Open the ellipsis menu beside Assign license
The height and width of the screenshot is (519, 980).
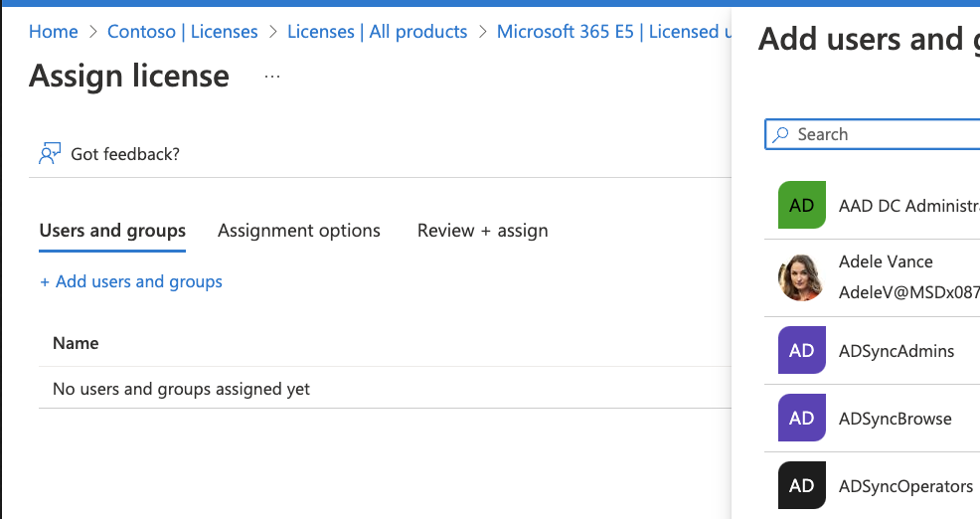[x=272, y=77]
